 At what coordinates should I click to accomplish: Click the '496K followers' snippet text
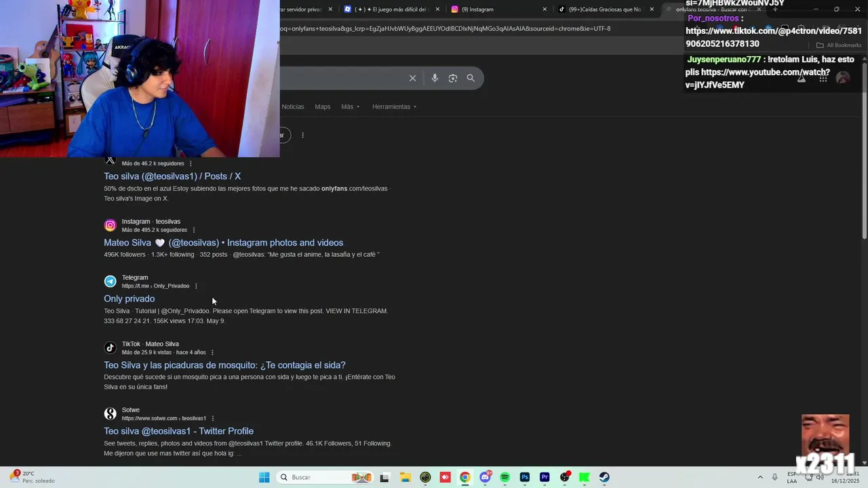tap(124, 255)
